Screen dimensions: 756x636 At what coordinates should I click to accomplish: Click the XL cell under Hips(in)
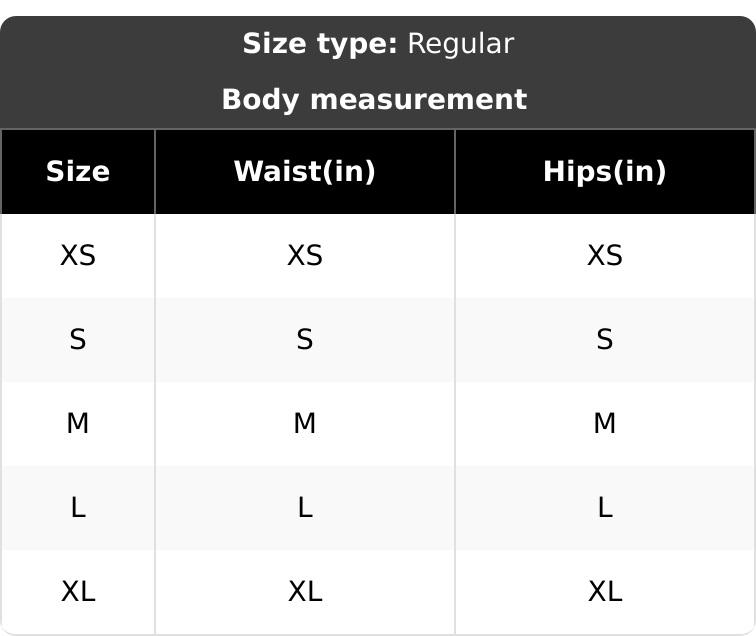tap(605, 592)
